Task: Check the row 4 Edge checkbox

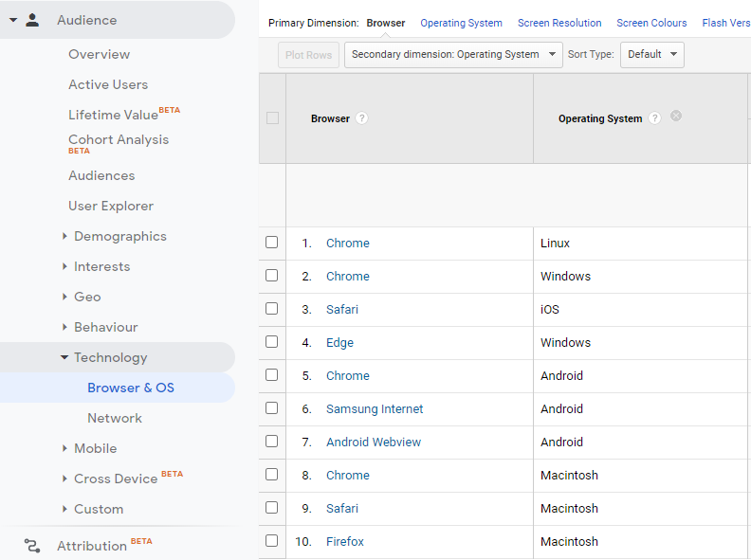Action: coord(271,342)
